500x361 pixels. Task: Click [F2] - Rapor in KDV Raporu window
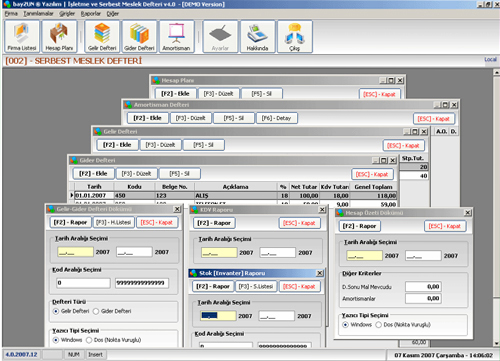coord(214,223)
